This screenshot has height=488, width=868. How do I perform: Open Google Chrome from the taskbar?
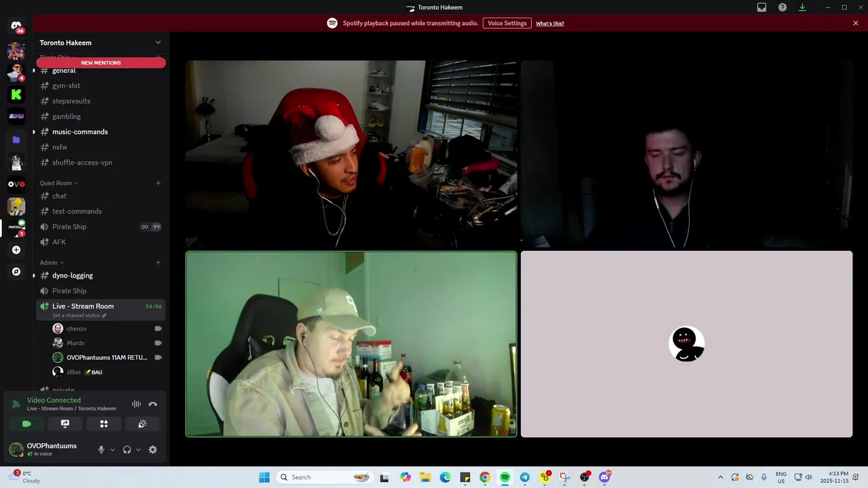tap(485, 477)
